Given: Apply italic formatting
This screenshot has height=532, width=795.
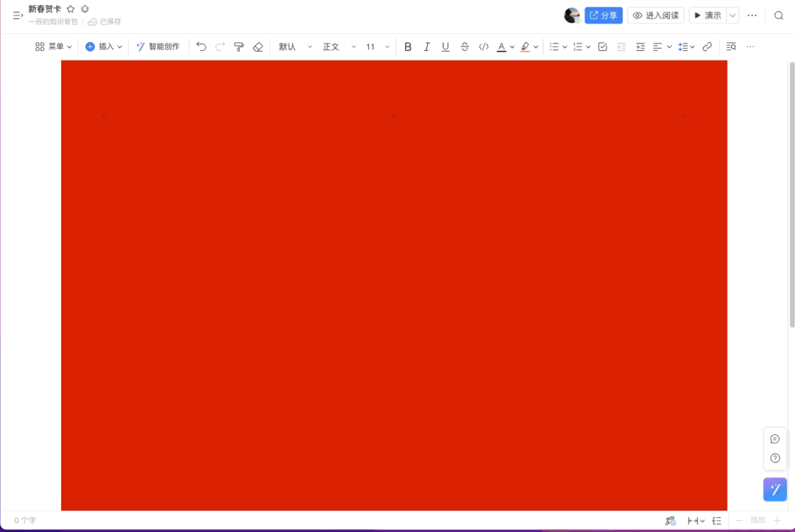Looking at the screenshot, I should coord(426,47).
